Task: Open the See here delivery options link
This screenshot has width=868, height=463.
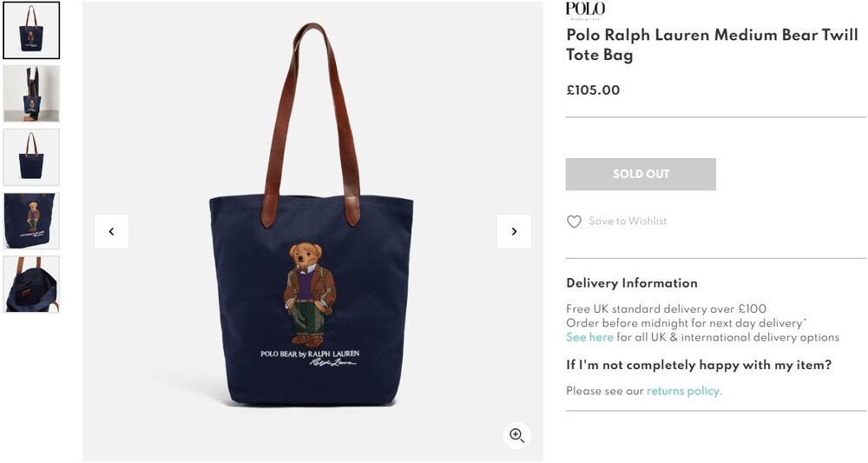Action: (x=589, y=337)
